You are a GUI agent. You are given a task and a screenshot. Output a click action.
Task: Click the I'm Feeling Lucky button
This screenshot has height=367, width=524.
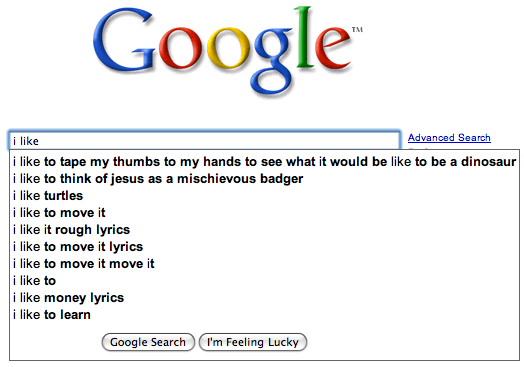pos(253,342)
